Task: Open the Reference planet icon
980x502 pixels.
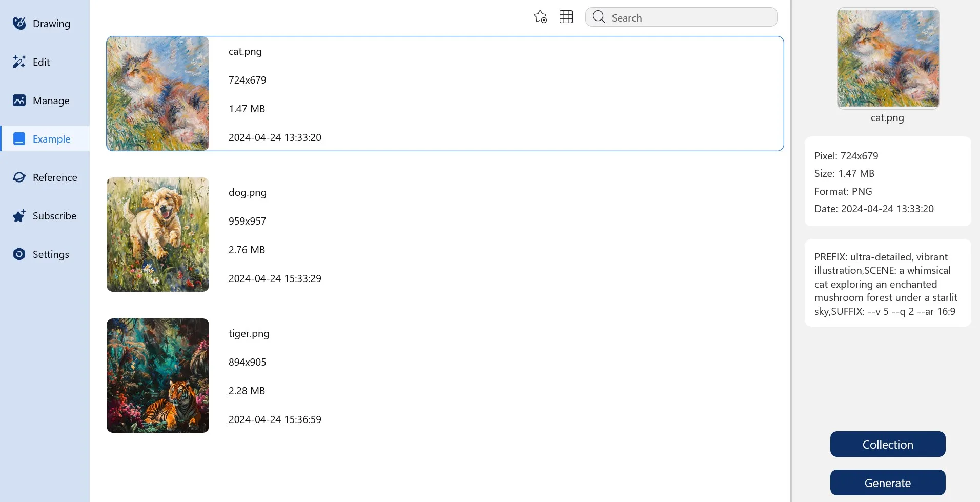Action: (19, 177)
